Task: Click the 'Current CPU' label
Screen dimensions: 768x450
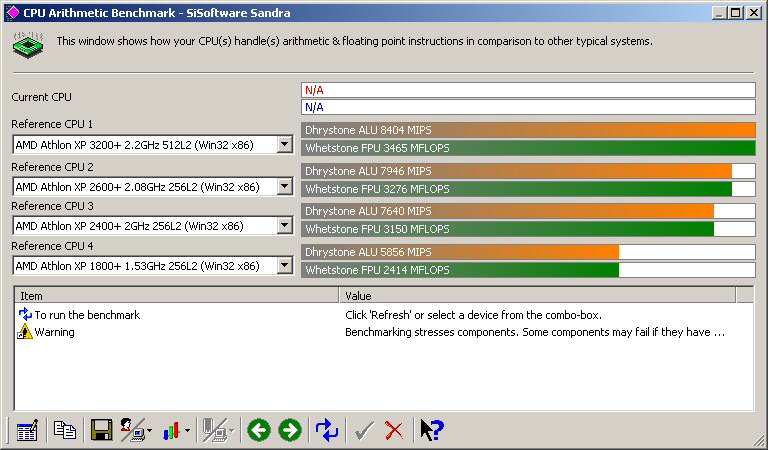Action: (x=42, y=97)
